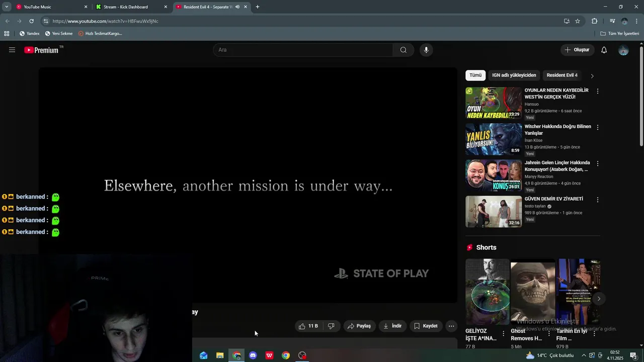Reload the page in Chrome
Screen dimensions: 644x362
pos(31,21)
